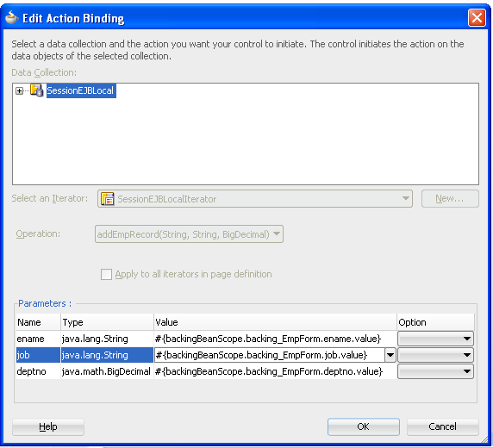Click the Cancel button
Screen dimensions: 493x448
[x=443, y=427]
